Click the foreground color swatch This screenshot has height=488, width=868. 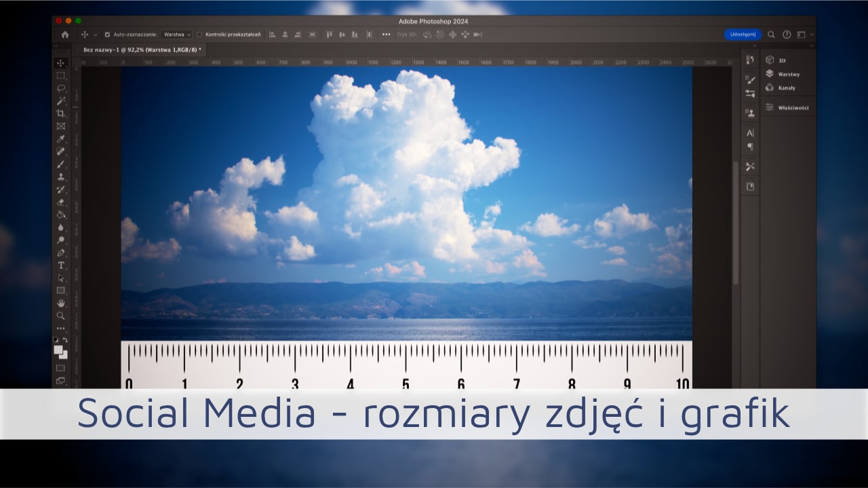59,350
